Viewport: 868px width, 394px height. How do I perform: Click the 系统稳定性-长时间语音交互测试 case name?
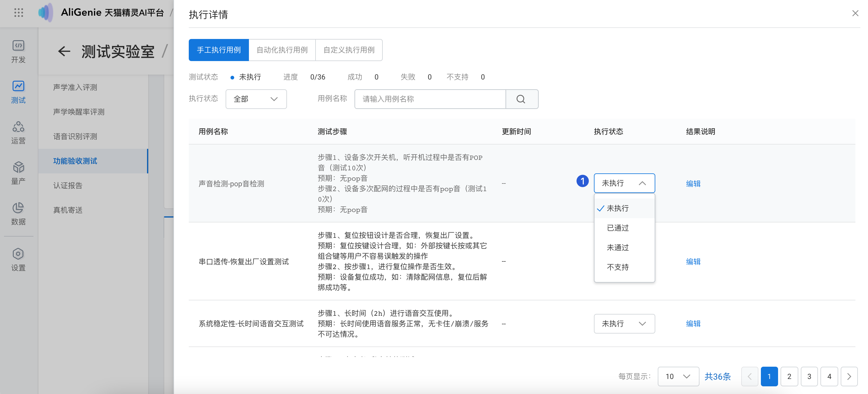click(251, 324)
